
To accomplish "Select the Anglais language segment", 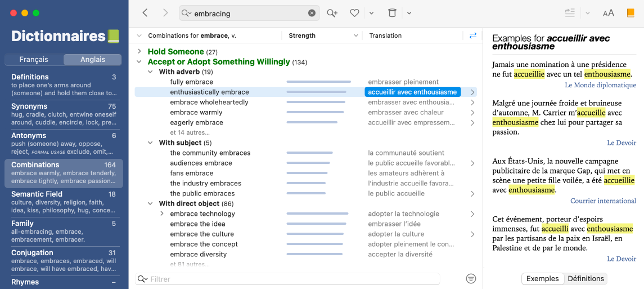I will pos(92,60).
